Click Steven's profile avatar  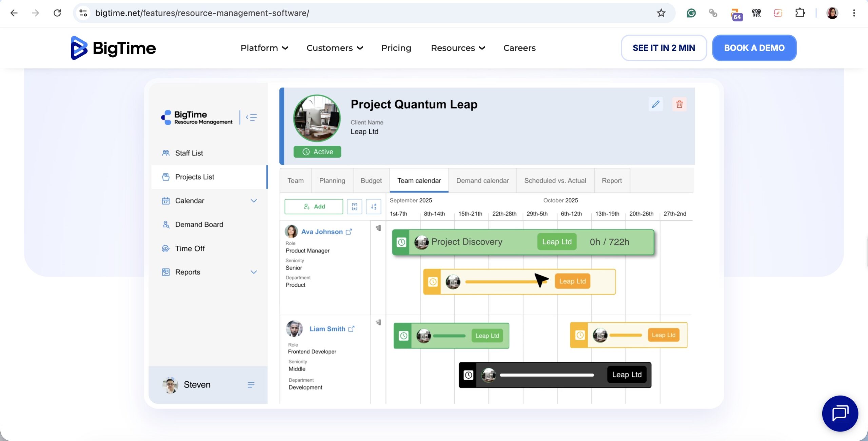click(170, 385)
